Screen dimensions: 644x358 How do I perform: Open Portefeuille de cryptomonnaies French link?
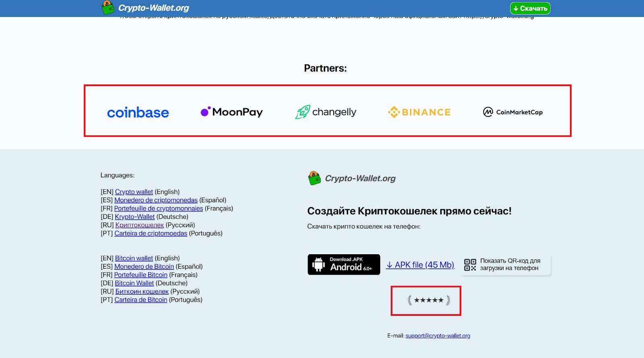159,208
